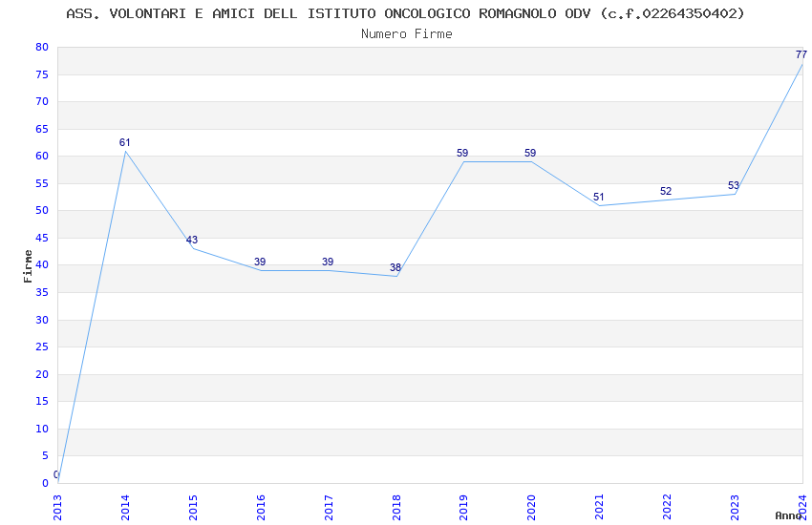Click the 'Numero Firme' subtitle
Screen dimensions: 812x525
[x=407, y=34]
